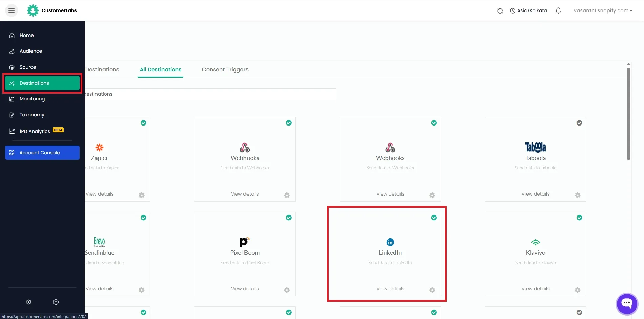View details of Sendinblue destination
Screen dimensions: 644x319
[100, 289]
